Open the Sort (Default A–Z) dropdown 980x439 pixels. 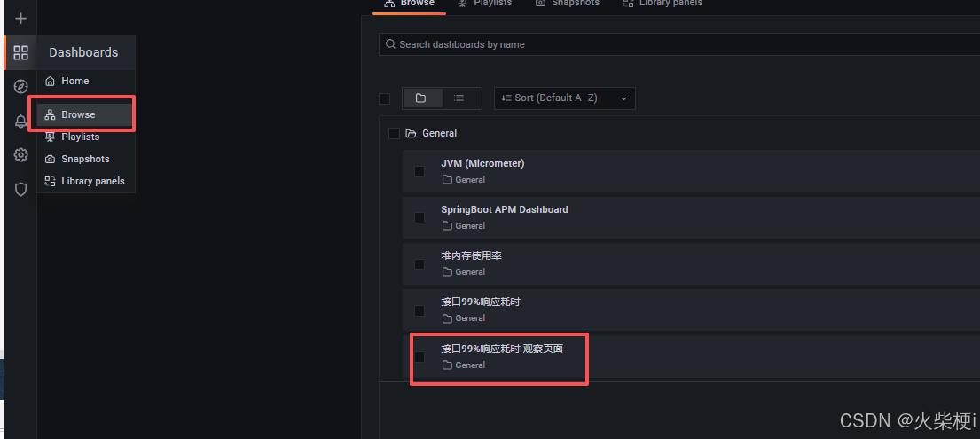[x=564, y=98]
